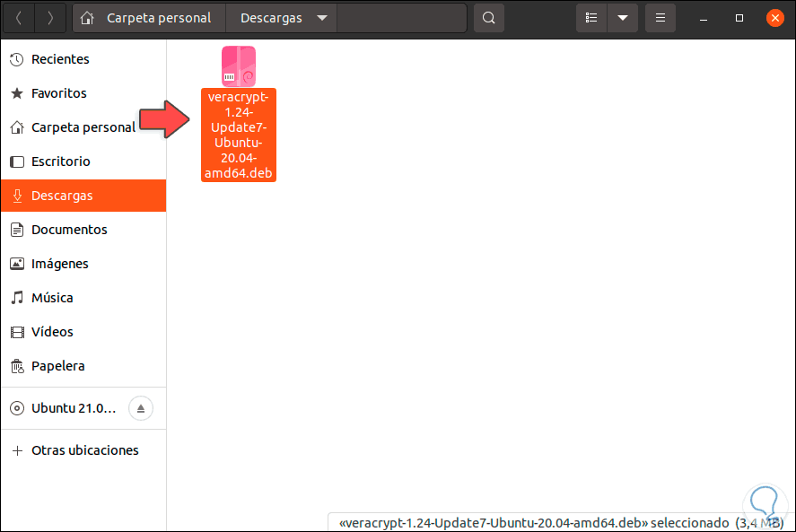Screen dimensions: 796x532
Task: Click the home icon in the path bar
Action: point(85,17)
